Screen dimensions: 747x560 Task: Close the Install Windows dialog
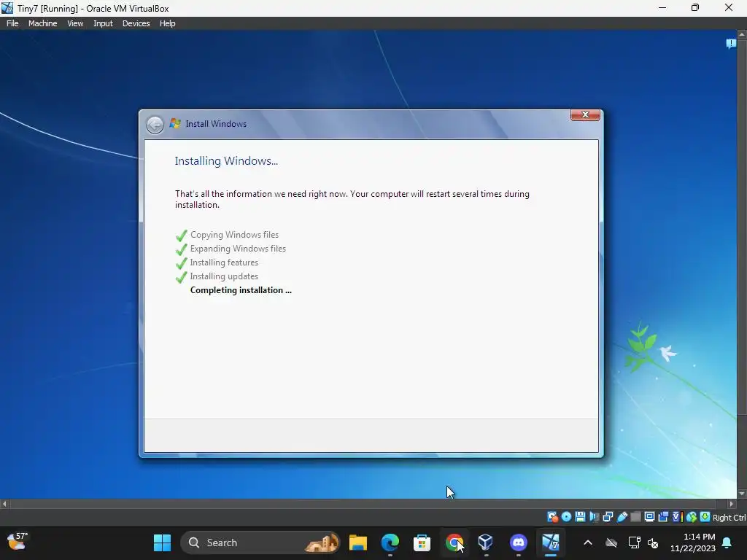click(585, 114)
